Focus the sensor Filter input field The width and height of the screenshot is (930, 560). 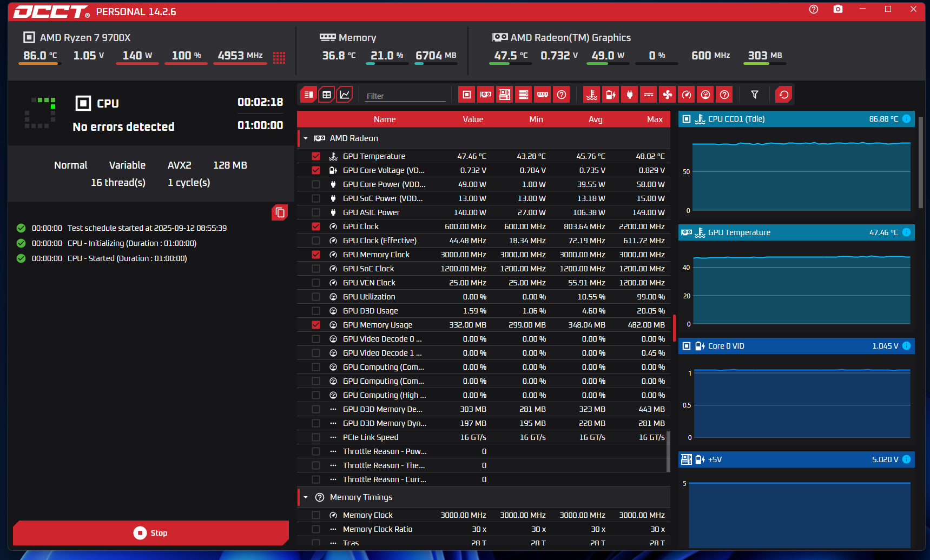pos(405,96)
